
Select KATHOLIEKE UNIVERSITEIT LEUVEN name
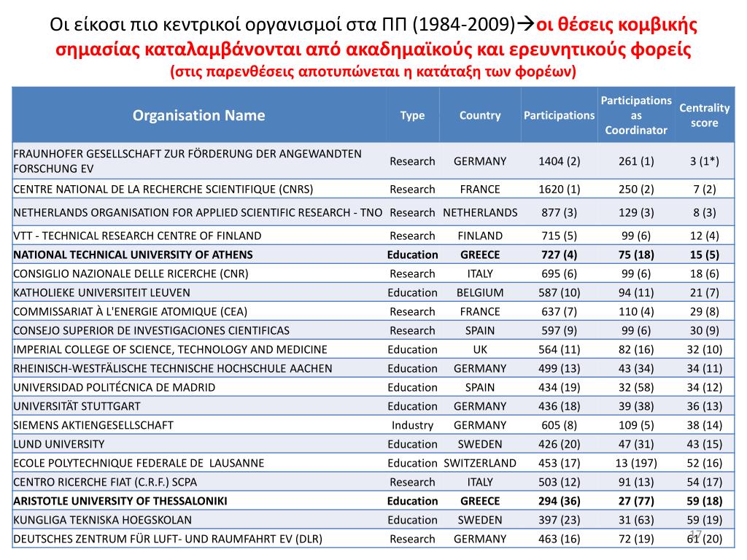pyautogui.click(x=101, y=293)
